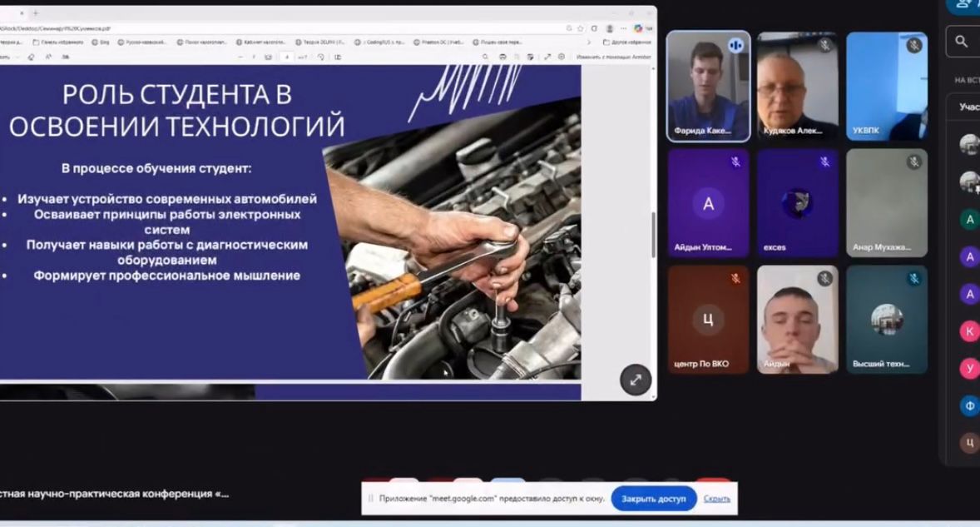Open the Bing bookmark in favorites bar

click(100, 42)
